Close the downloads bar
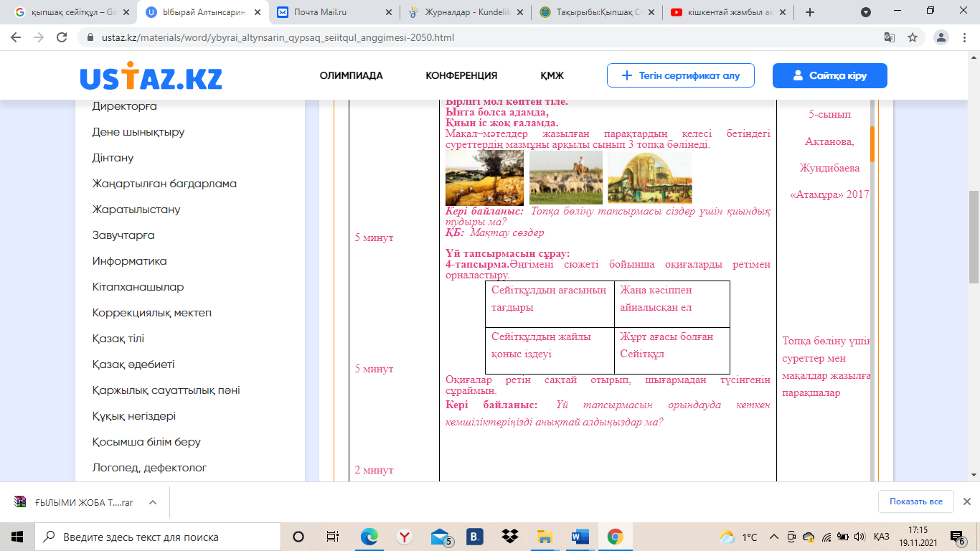This screenshot has width=980, height=551. click(966, 501)
